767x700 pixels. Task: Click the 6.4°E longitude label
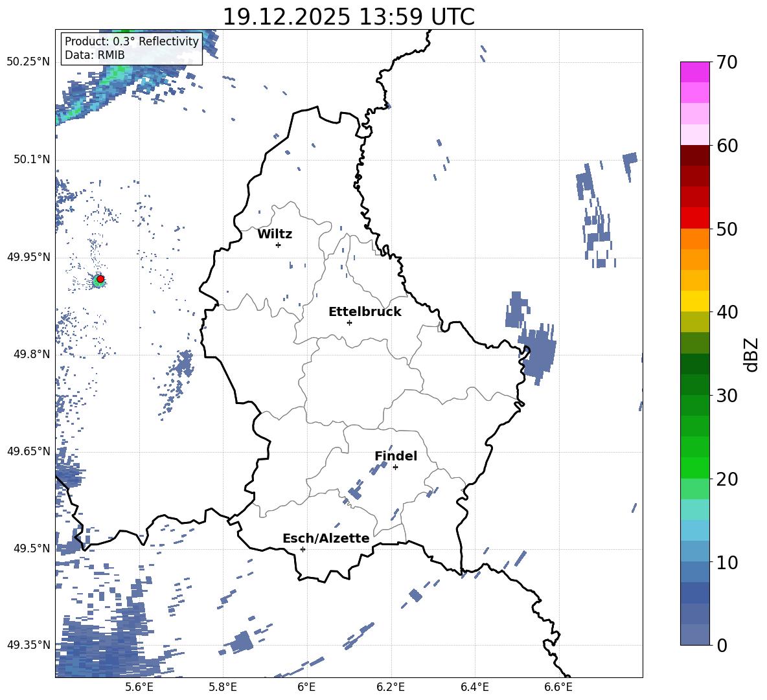coord(474,687)
